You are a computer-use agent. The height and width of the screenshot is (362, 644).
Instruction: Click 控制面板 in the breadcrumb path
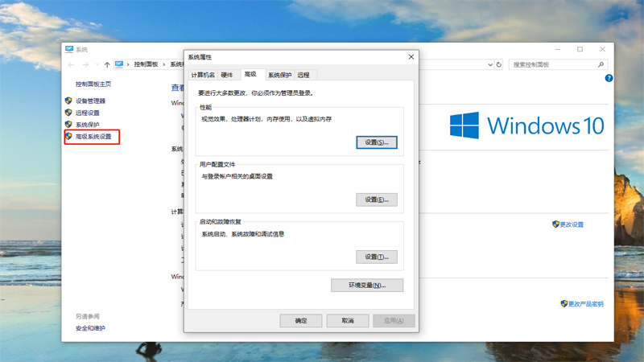[x=146, y=64]
